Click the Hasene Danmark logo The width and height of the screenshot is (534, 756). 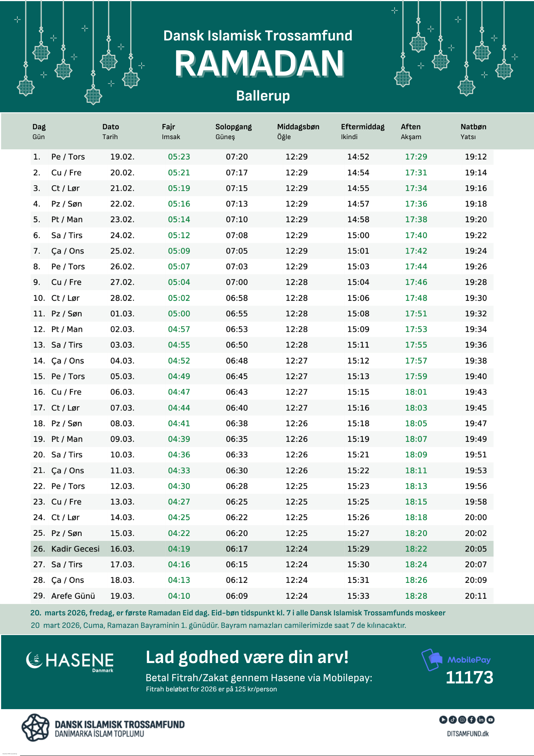point(70,661)
